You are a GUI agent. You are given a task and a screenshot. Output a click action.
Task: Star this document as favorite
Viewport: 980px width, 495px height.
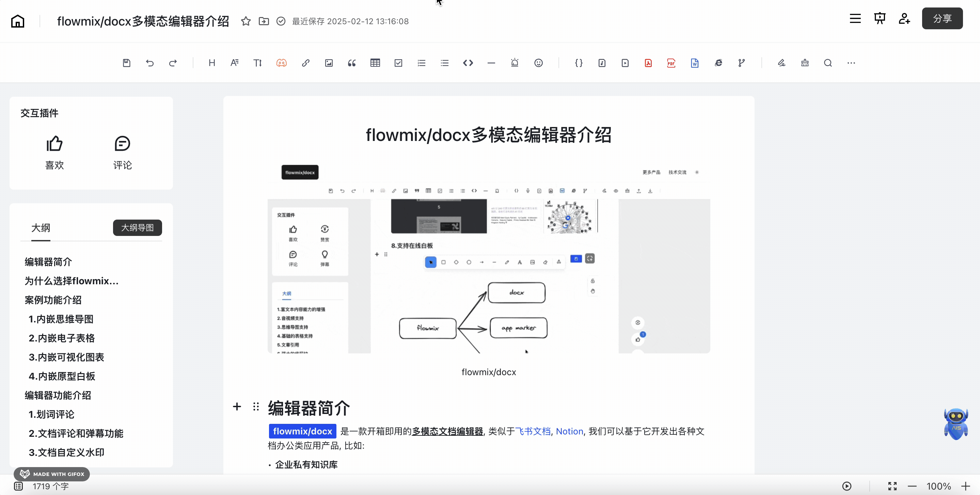coord(246,21)
